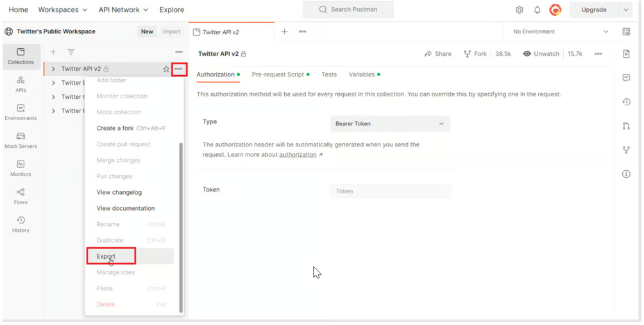Viewport: 644px width, 325px height.
Task: Open Explore in top navigation
Action: 172,10
